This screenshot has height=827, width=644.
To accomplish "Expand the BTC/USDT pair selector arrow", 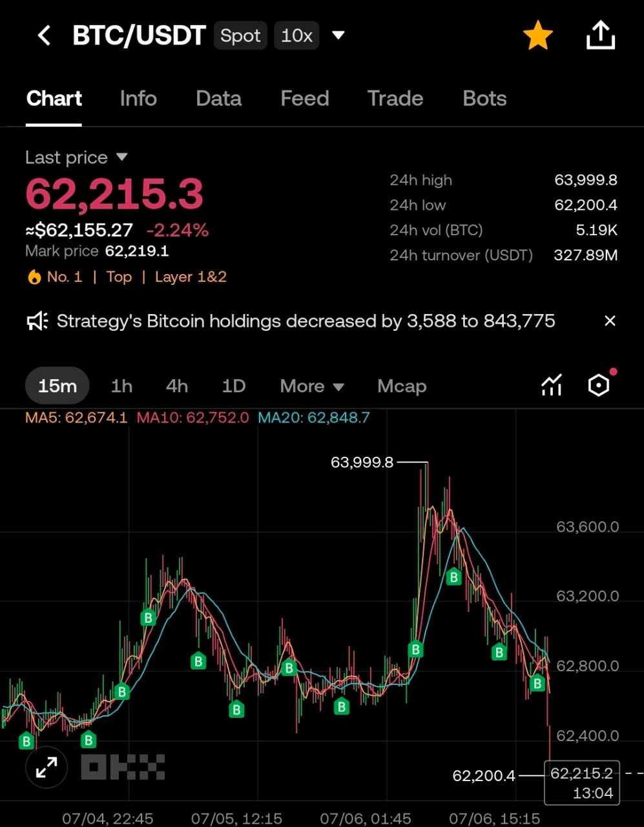I will (x=338, y=35).
